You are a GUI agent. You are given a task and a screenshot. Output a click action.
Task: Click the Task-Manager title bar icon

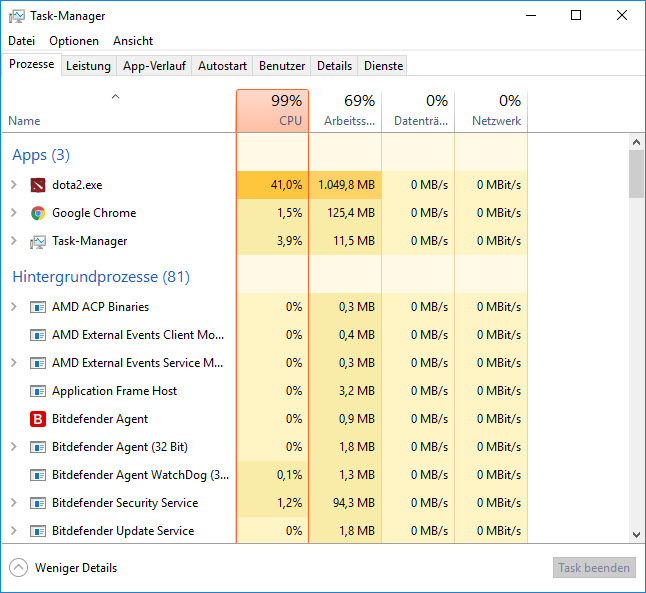click(x=17, y=16)
